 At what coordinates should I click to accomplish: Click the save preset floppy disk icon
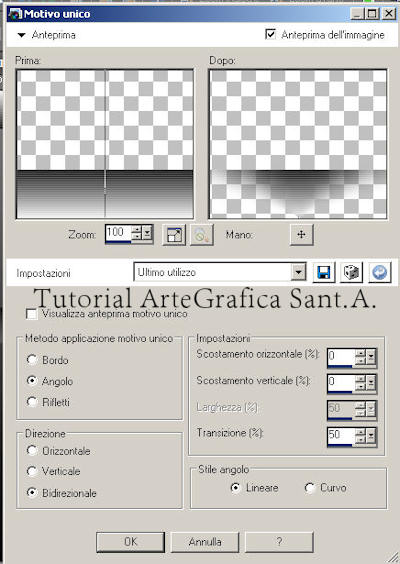(324, 272)
